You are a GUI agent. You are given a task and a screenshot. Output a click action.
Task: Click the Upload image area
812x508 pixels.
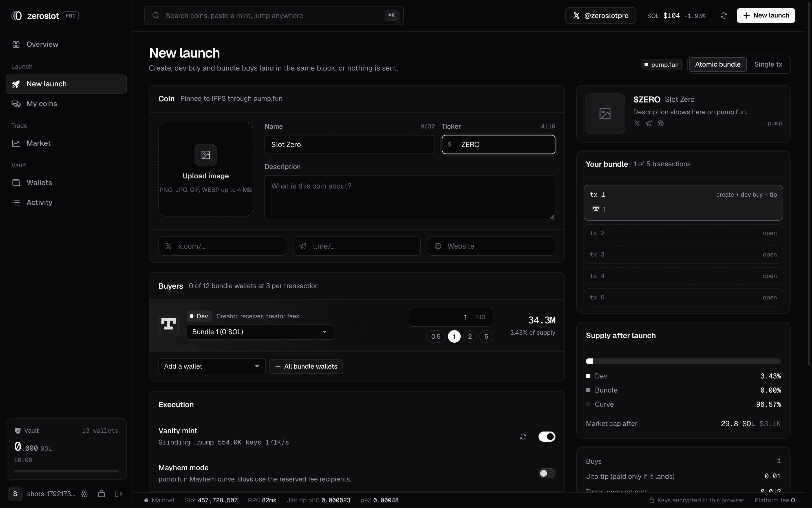click(206, 169)
